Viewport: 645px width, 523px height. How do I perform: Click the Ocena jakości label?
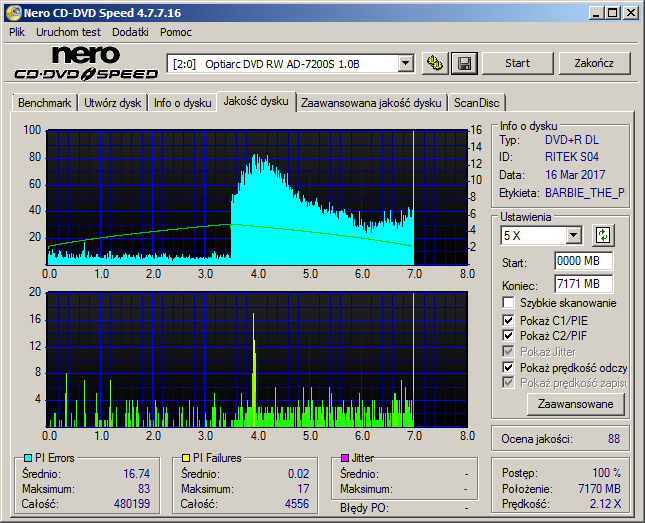tap(537, 439)
